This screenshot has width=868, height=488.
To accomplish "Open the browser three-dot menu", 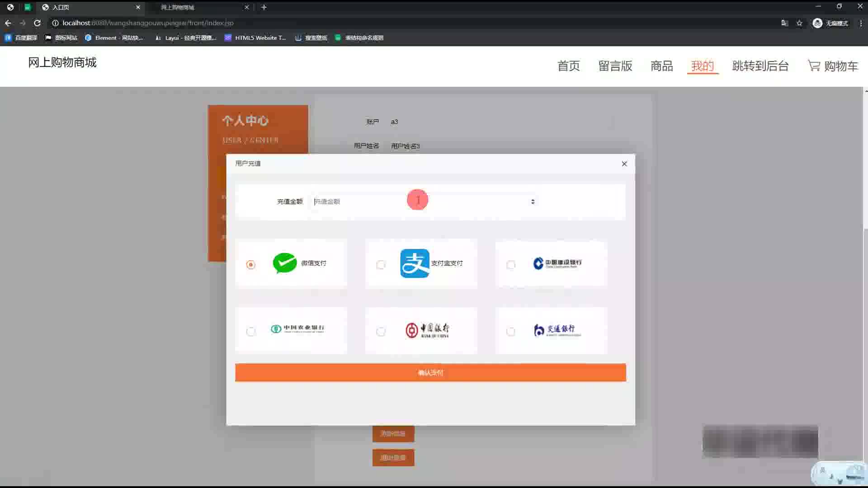I will coord(860,23).
